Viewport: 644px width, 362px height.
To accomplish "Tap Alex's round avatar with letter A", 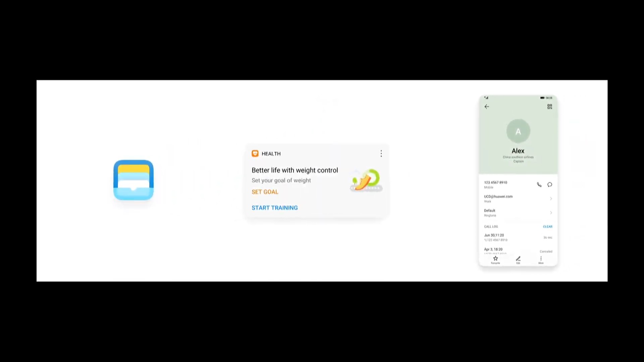I will tap(518, 131).
